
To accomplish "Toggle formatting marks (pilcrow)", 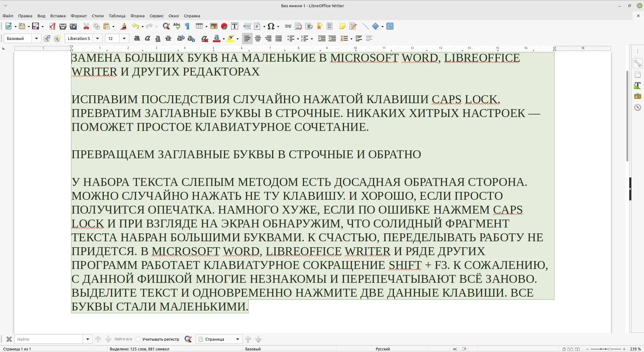I will click(x=187, y=26).
